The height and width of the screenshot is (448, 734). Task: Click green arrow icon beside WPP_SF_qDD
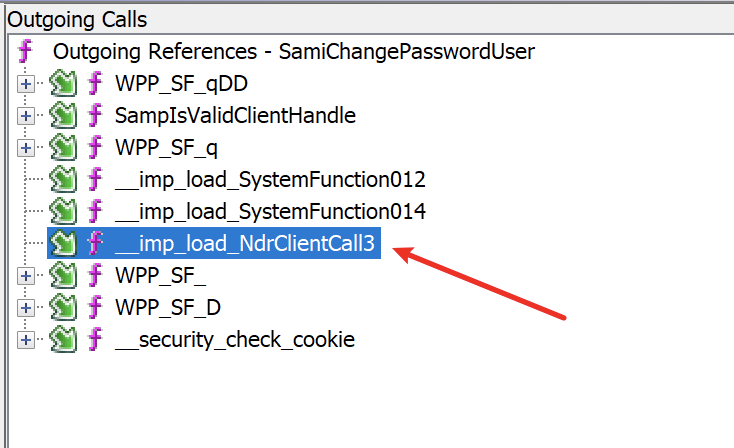(x=63, y=83)
